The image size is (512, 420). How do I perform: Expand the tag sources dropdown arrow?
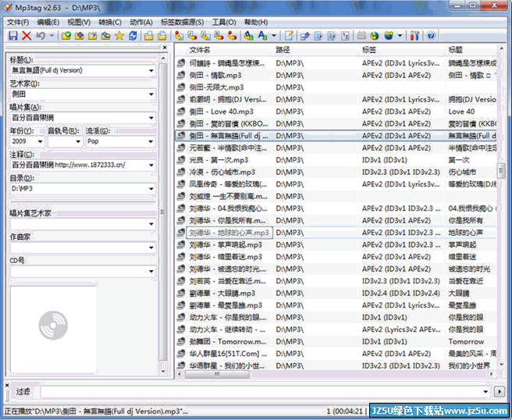point(400,35)
